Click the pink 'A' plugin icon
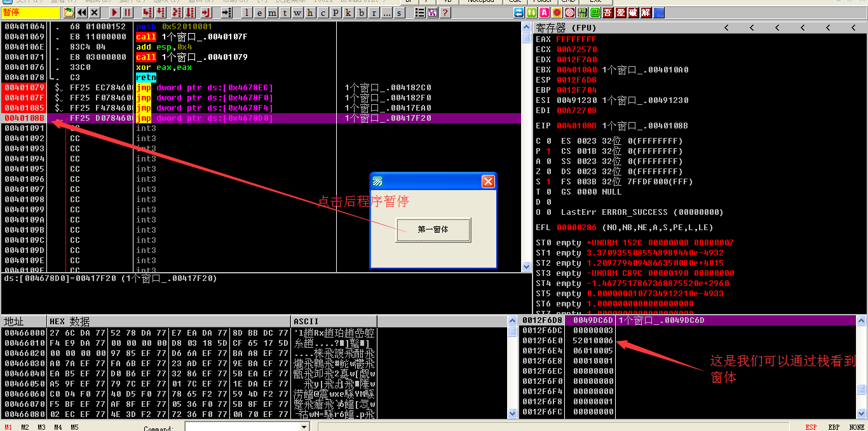This screenshot has width=868, height=431. coord(544,13)
